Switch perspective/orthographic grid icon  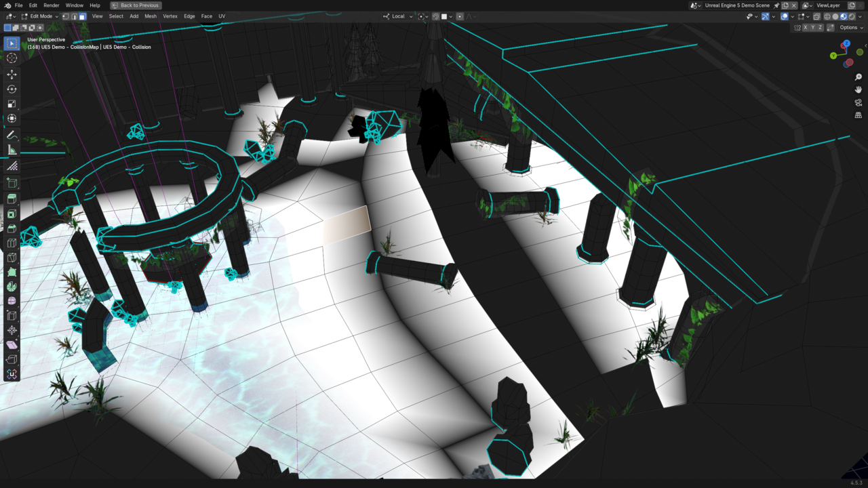pyautogui.click(x=859, y=115)
